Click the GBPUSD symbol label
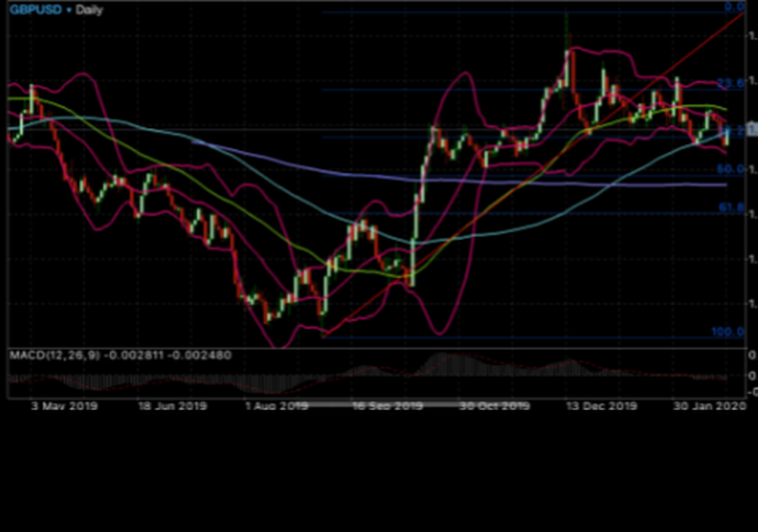Viewport: 758px width, 532px height. pyautogui.click(x=36, y=10)
